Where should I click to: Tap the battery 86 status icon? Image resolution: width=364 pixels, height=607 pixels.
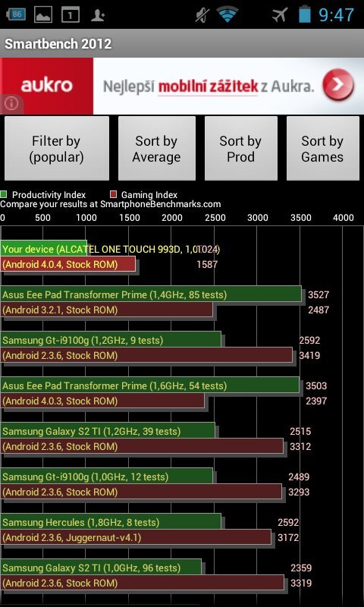tap(15, 14)
